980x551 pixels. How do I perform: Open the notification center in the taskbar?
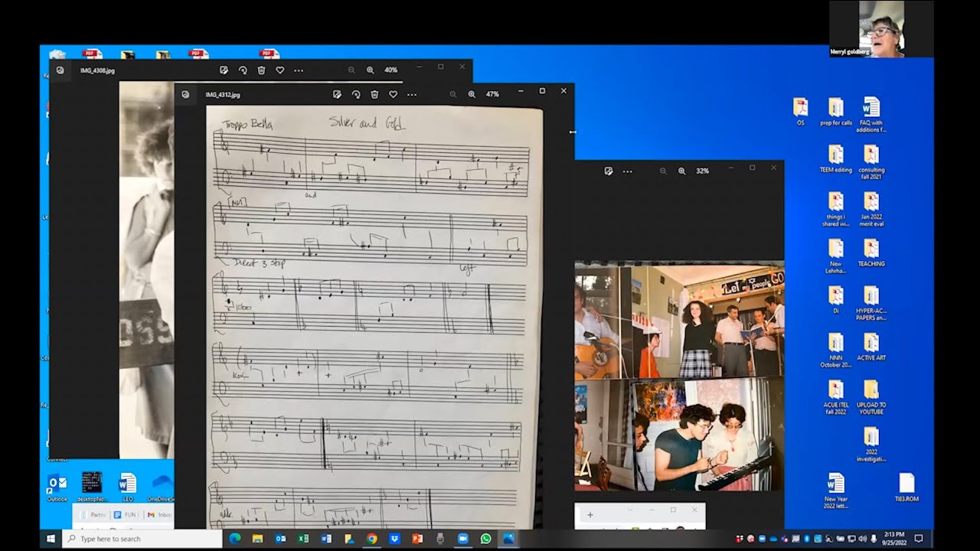coord(919,539)
